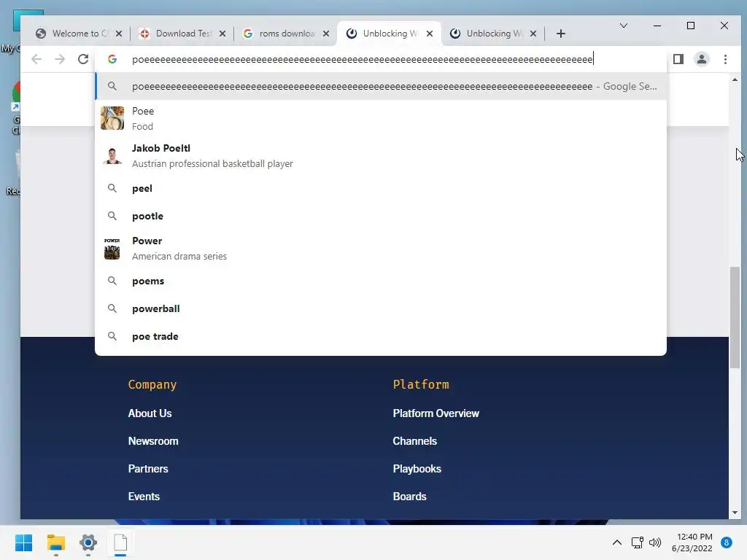Open notification center badge
747x560 pixels.
pos(726,542)
